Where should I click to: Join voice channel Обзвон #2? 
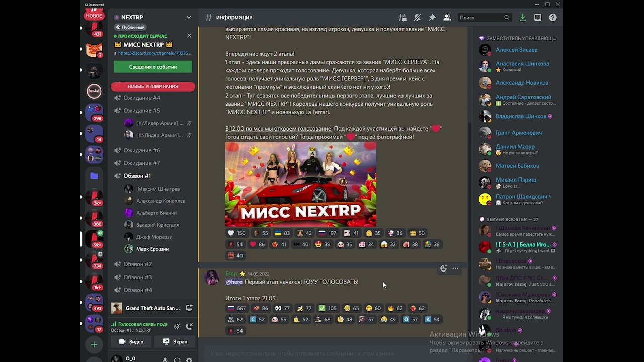coord(153,264)
